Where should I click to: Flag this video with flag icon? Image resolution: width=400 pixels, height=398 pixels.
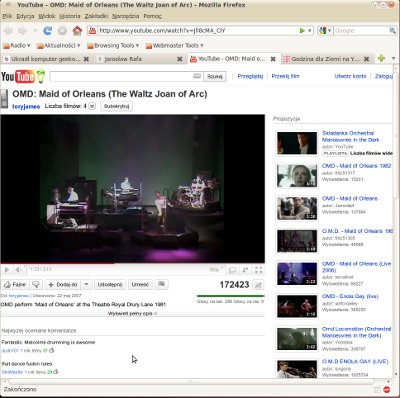point(161,284)
